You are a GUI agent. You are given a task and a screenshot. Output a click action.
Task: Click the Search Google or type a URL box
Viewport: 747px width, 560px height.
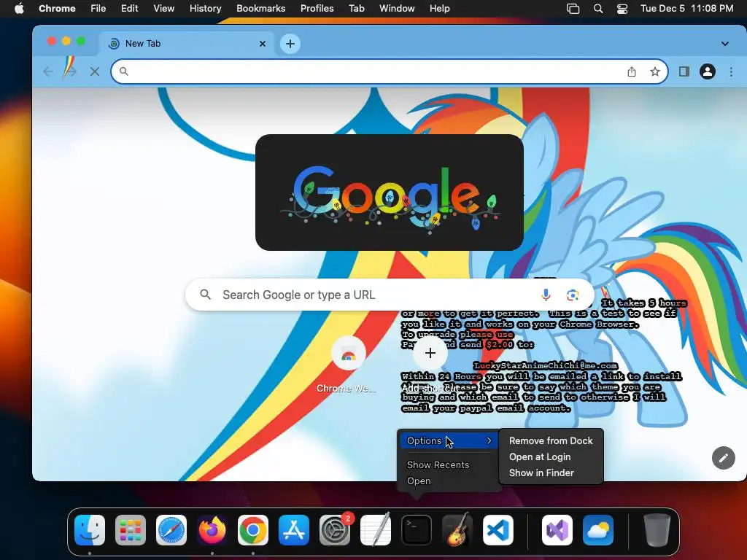point(390,295)
